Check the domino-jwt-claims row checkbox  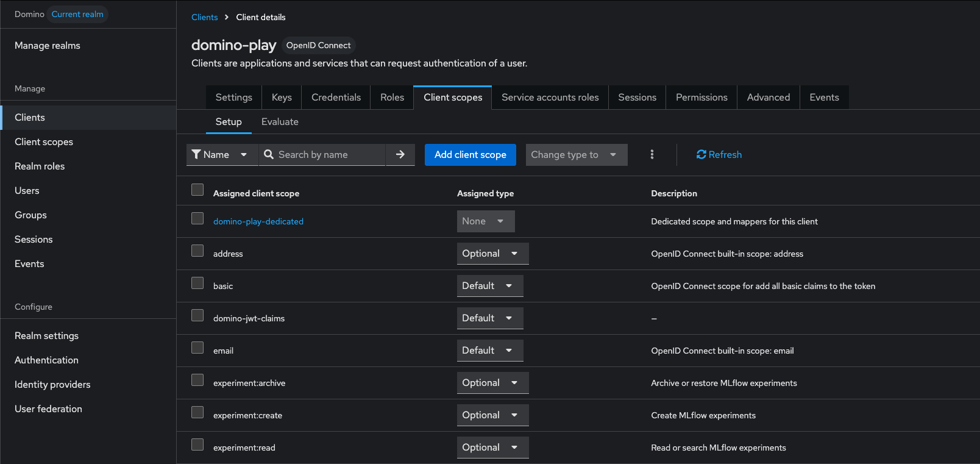pos(197,315)
